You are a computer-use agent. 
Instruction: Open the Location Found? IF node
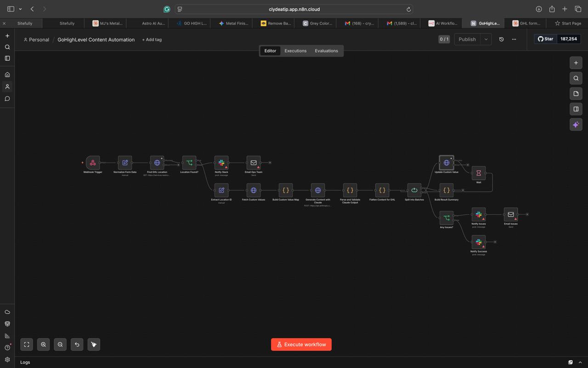point(189,163)
